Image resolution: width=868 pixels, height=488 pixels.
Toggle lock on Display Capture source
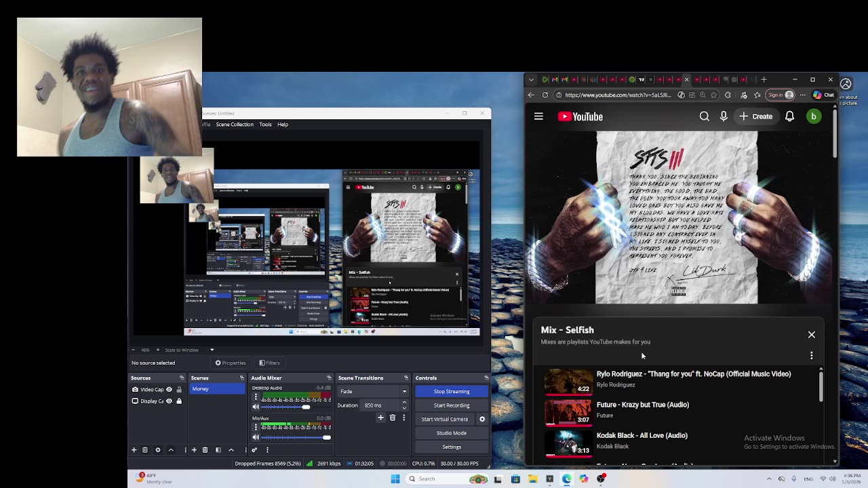click(179, 401)
